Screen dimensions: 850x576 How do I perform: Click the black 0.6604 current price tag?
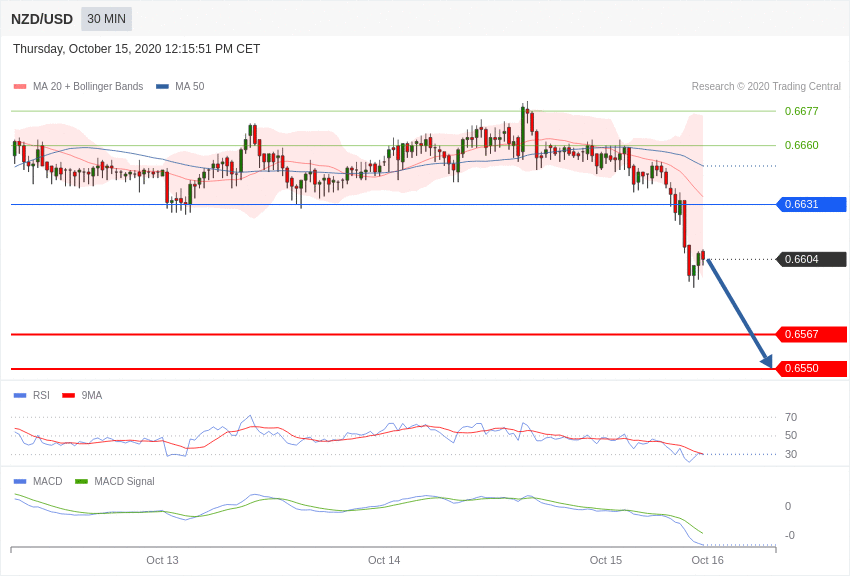[812, 260]
